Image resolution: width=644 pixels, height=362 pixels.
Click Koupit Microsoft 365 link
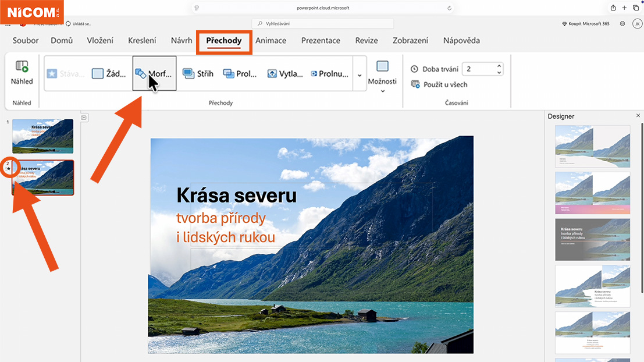pyautogui.click(x=586, y=24)
